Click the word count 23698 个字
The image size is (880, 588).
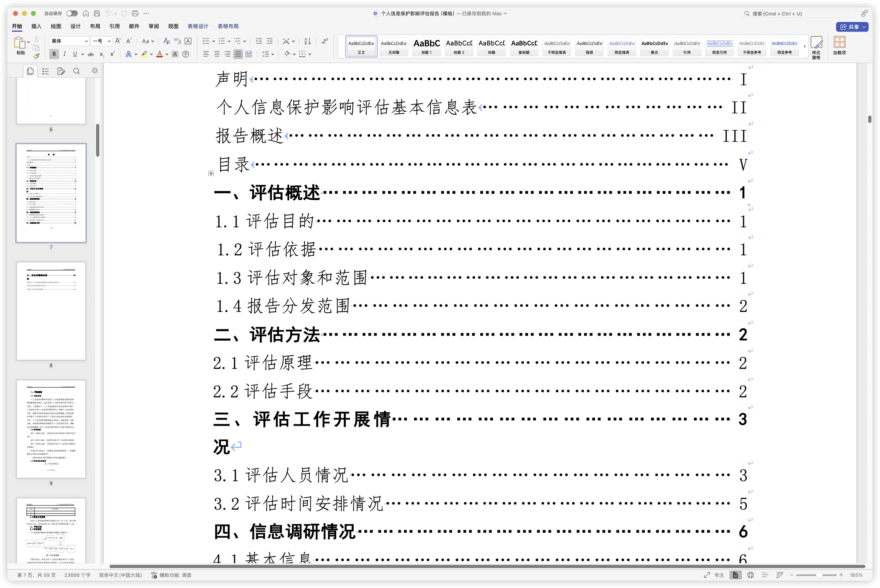pos(77,575)
